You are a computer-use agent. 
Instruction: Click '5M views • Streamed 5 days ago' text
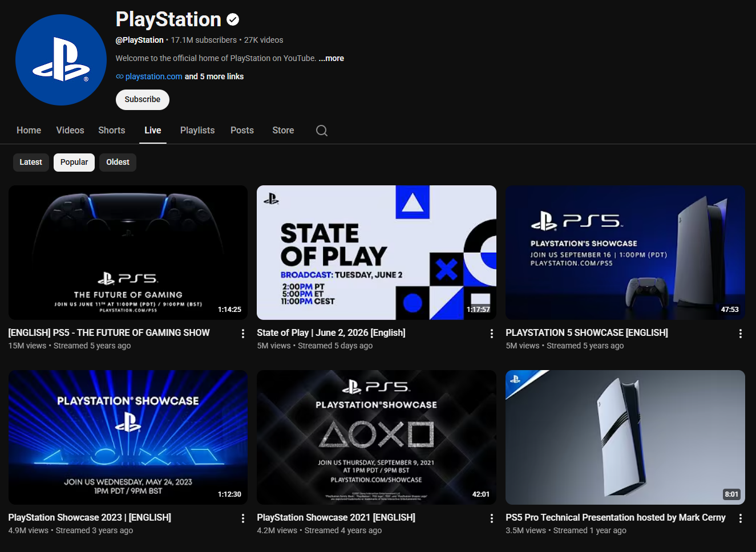point(315,346)
